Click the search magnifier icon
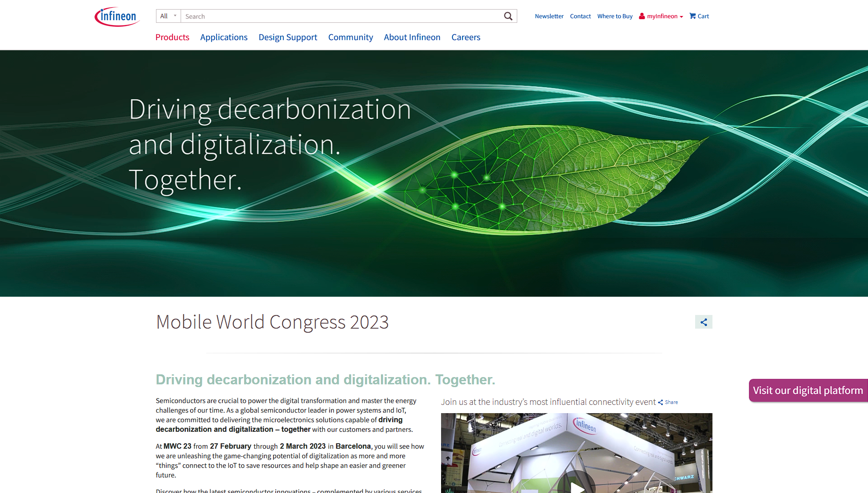868x493 pixels. 508,16
